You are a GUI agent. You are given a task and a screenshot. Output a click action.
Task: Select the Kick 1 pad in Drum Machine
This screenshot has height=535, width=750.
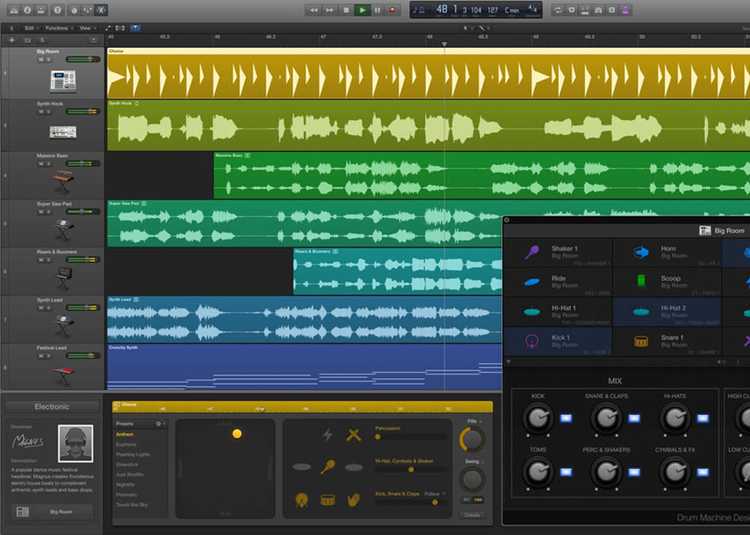558,341
